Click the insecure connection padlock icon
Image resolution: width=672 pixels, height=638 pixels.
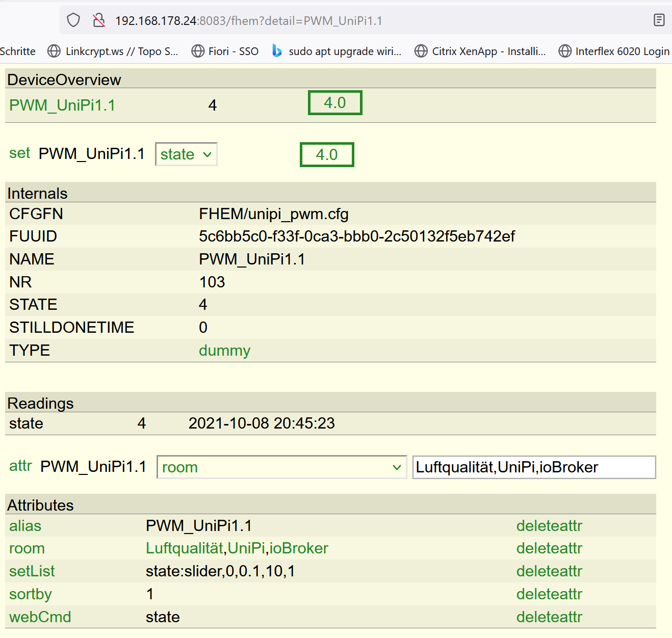[99, 20]
